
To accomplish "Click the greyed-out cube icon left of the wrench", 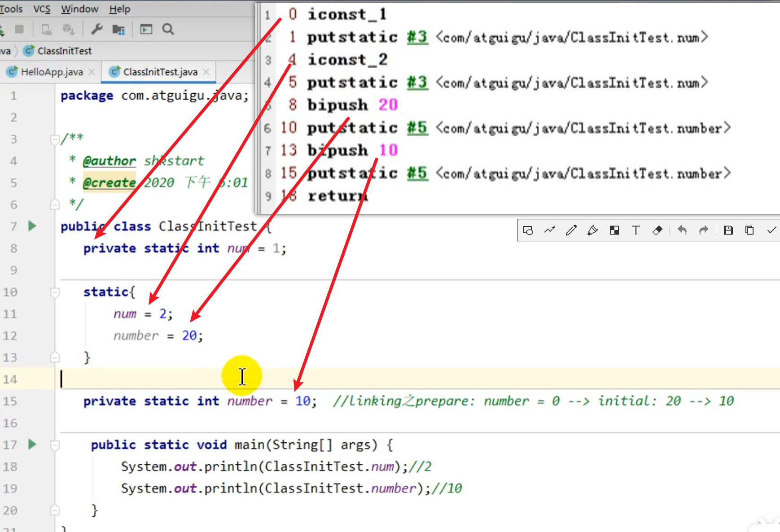I will point(68,30).
